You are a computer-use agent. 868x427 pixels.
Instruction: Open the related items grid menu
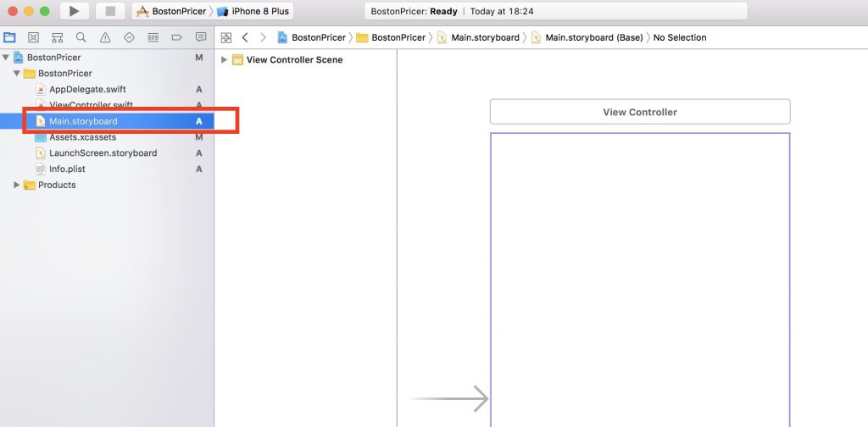pos(226,37)
